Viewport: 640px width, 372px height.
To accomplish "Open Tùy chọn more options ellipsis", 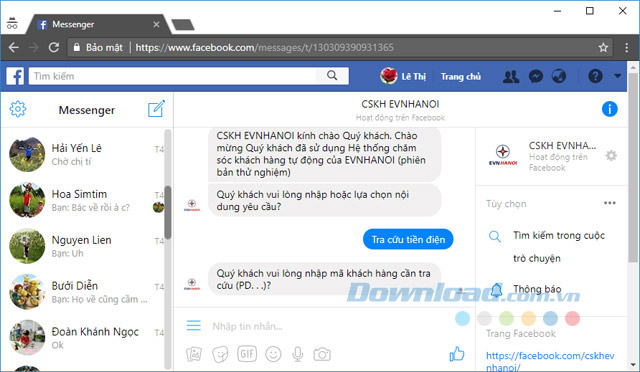I will tap(610, 203).
